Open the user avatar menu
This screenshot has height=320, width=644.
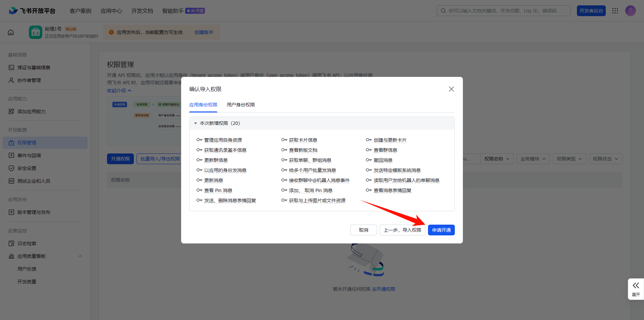pyautogui.click(x=630, y=11)
